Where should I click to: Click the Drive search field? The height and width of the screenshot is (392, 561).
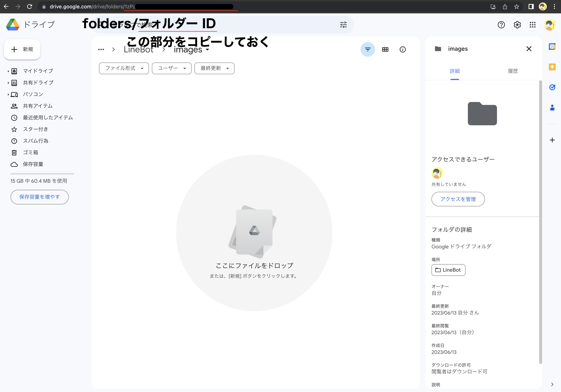tap(223, 25)
